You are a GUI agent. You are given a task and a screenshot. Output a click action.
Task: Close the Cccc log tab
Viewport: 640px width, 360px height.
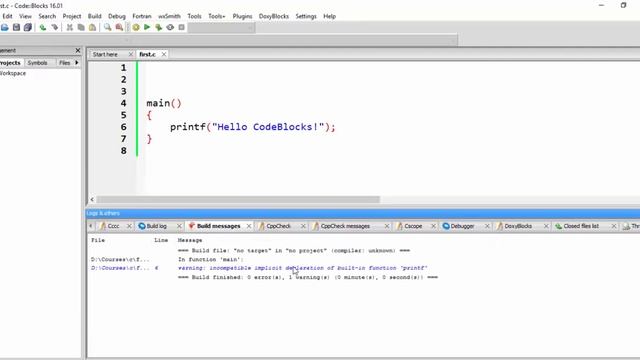[129, 226]
